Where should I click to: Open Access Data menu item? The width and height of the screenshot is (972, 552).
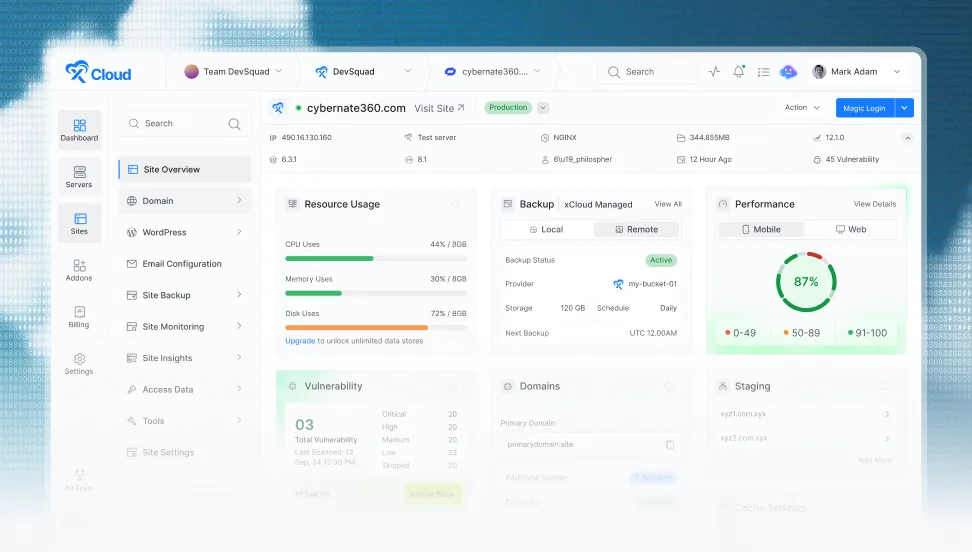185,390
